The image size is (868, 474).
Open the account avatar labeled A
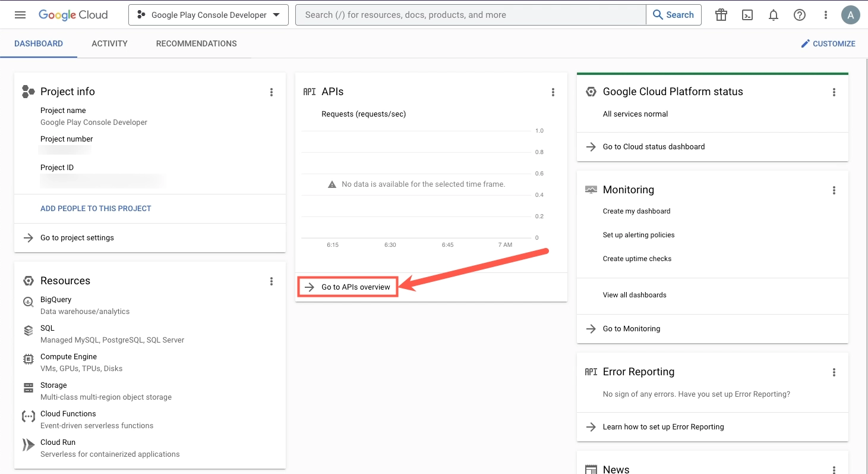click(x=851, y=15)
